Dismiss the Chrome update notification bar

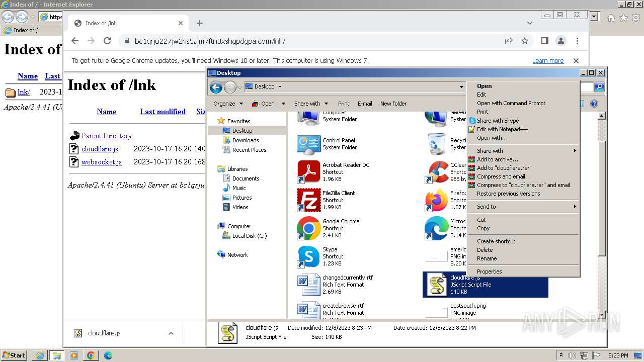point(576,61)
